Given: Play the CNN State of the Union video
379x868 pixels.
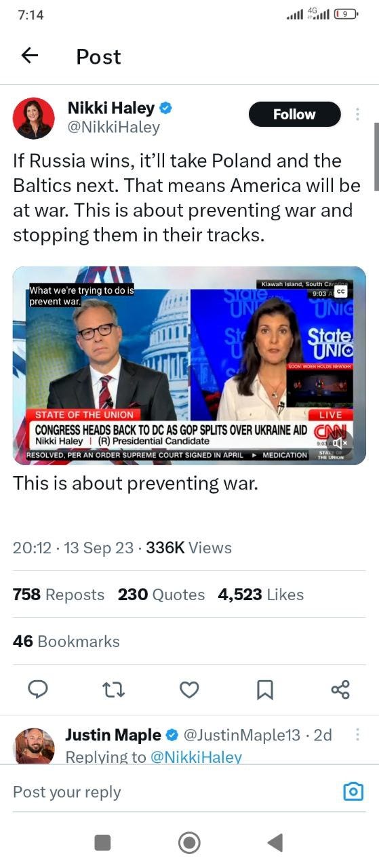Looking at the screenshot, I should click(189, 365).
